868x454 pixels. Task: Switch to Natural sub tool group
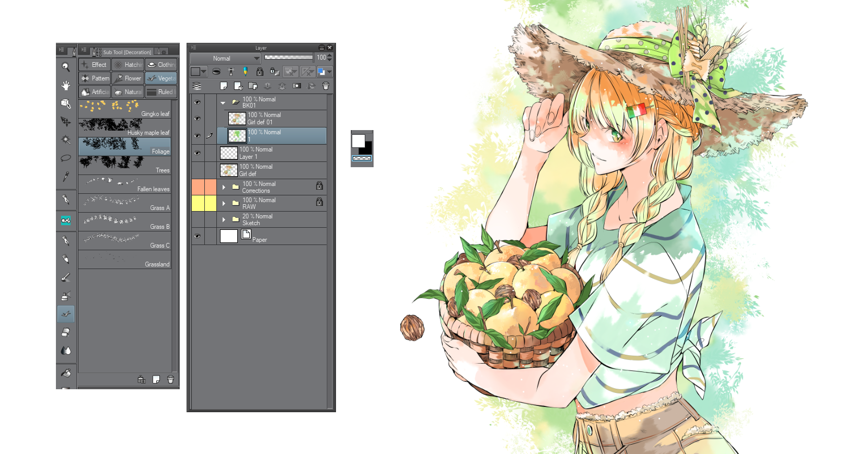click(x=128, y=92)
